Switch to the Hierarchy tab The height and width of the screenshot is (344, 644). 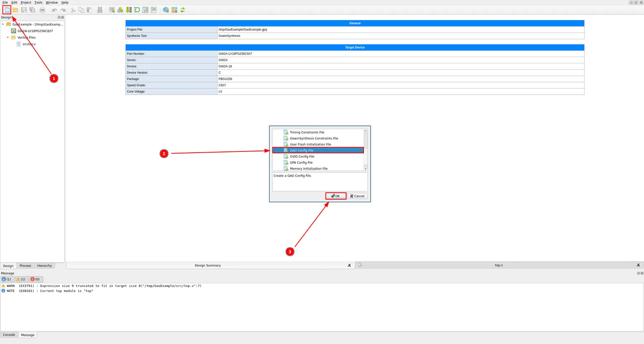click(44, 266)
